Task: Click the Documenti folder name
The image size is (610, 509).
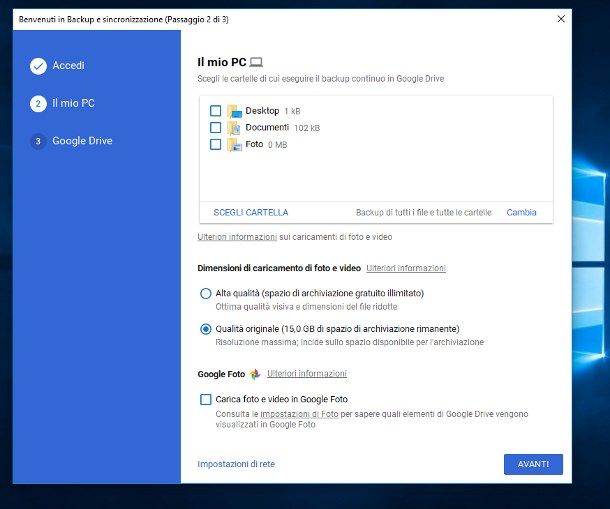Action: coord(267,128)
